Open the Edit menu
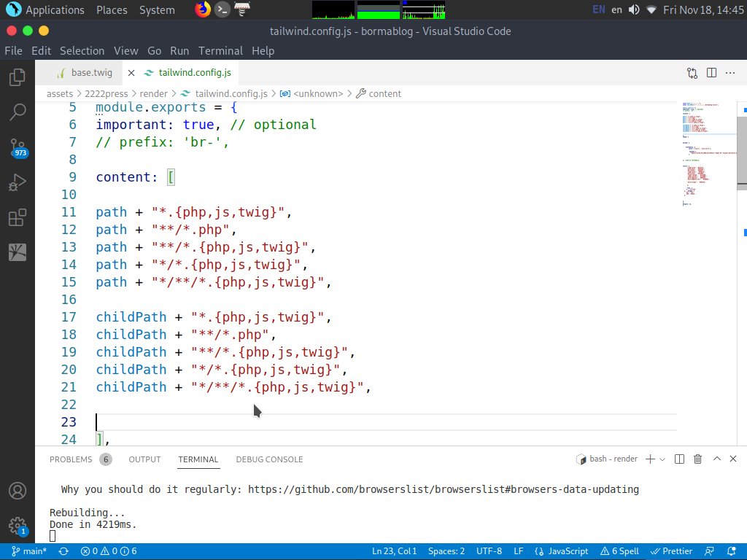 coord(42,51)
